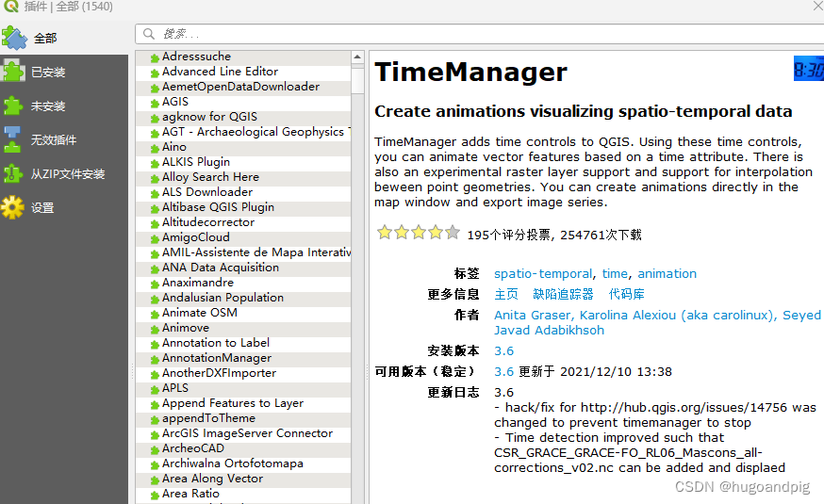Click the puzzle icon beside ArcheoCAD
824x504 pixels.
coord(155,450)
